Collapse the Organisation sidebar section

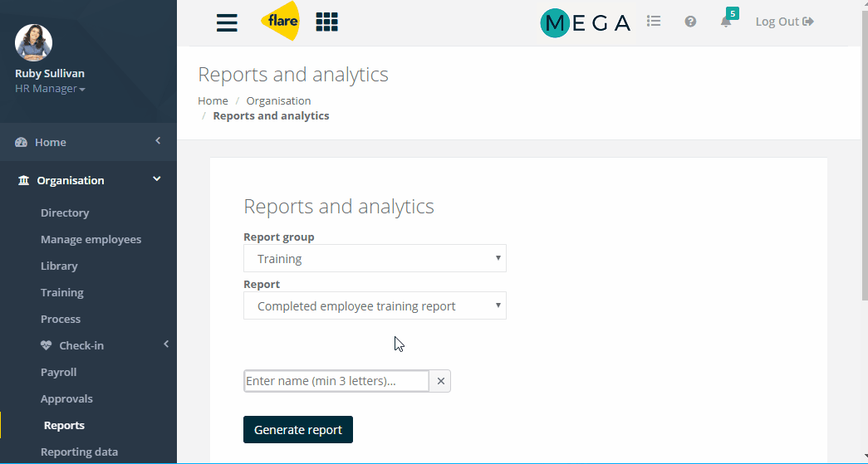(x=157, y=179)
